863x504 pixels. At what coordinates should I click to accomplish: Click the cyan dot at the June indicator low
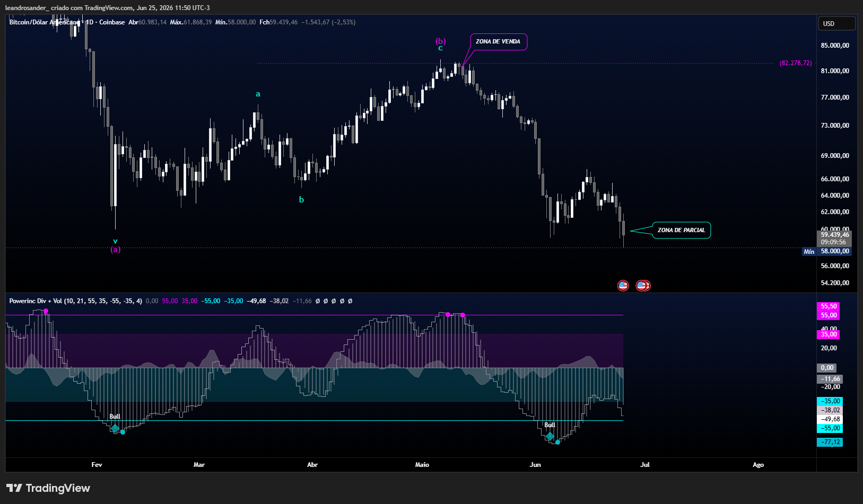point(557,442)
